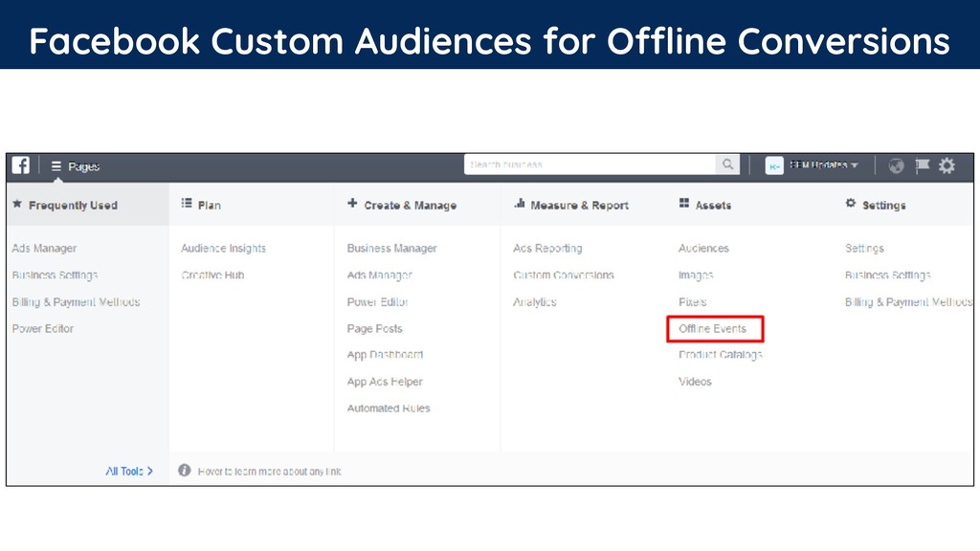Open Audience Insights
Screen dimensions: 980x551
224,248
